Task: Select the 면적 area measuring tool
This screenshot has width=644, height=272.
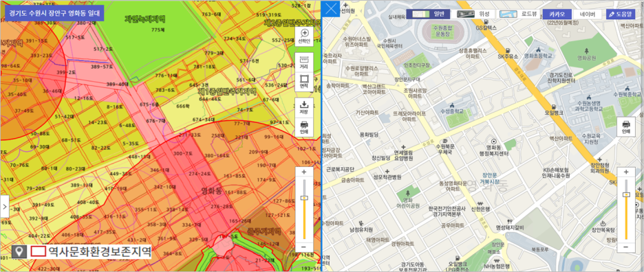Action: (304, 81)
